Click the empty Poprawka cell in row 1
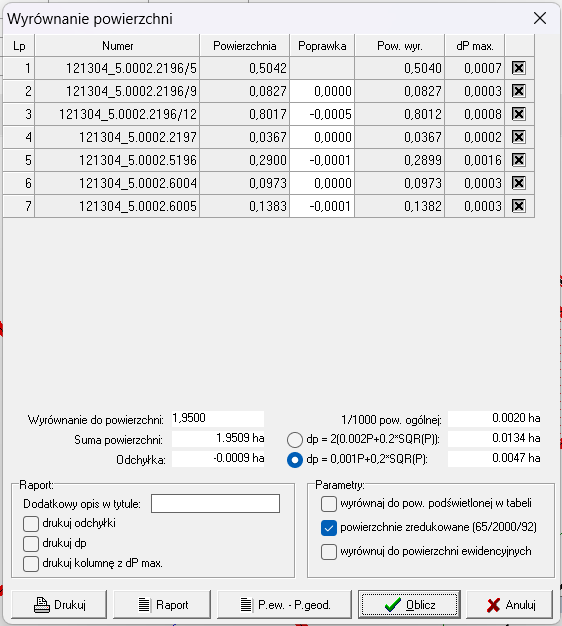Viewport: 562px width, 626px height. coord(322,68)
